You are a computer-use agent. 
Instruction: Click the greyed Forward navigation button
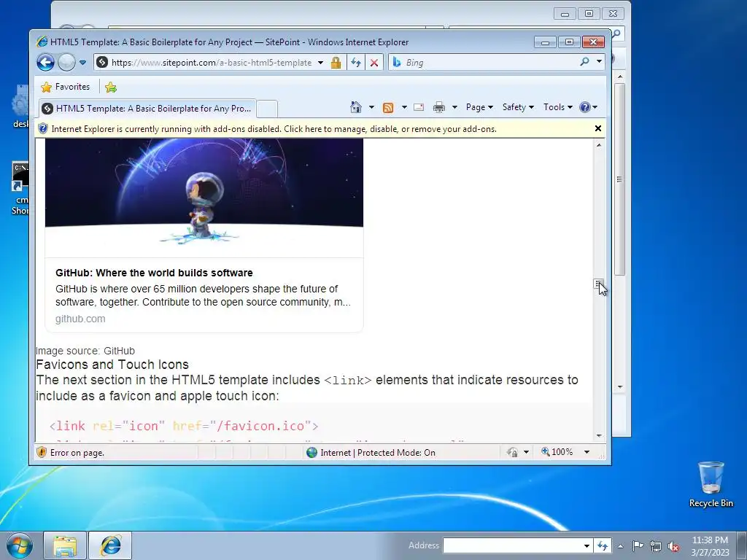[x=66, y=63]
